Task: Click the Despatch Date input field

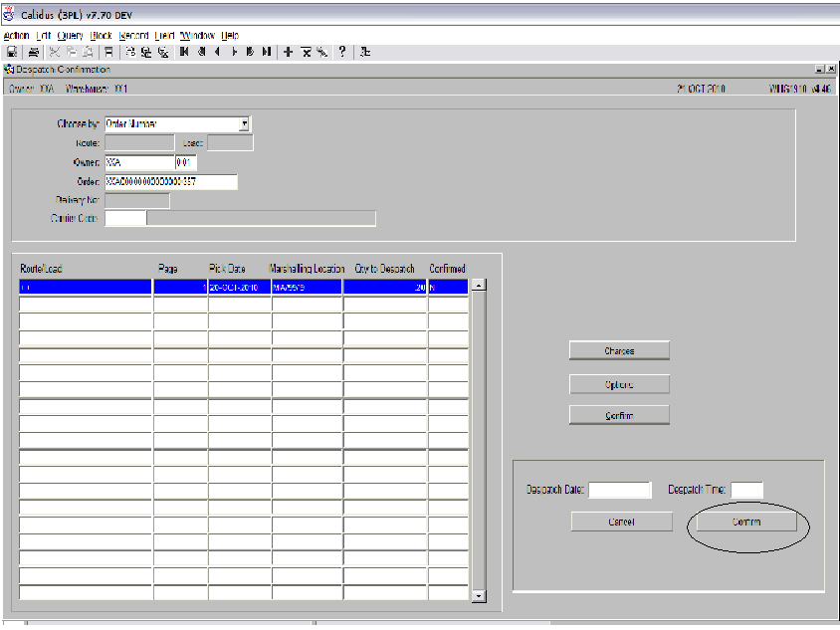Action: (x=620, y=490)
